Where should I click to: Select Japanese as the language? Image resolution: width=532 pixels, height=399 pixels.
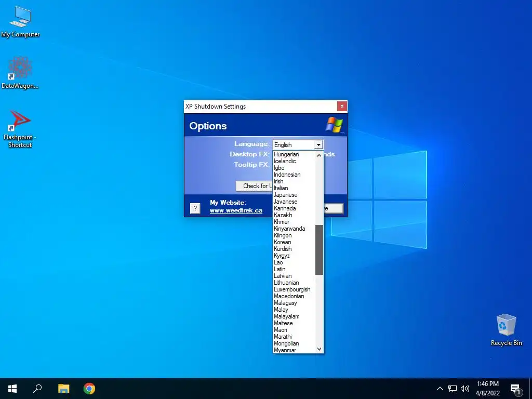295,195
